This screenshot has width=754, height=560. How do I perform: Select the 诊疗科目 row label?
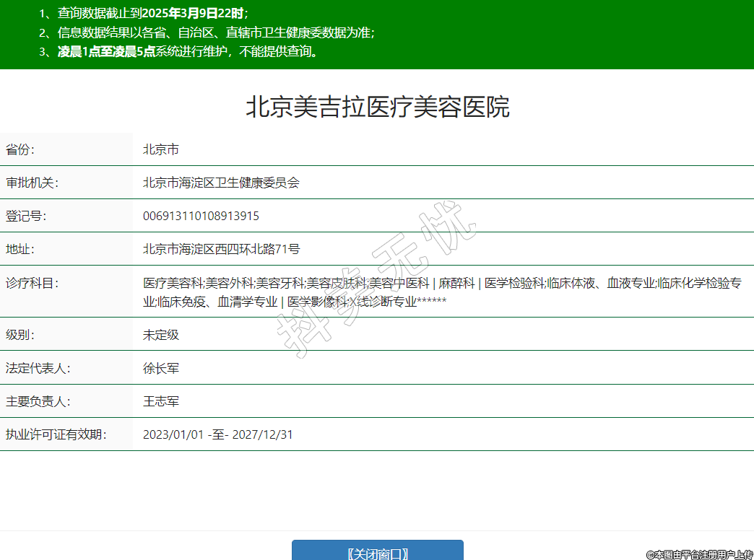click(32, 283)
